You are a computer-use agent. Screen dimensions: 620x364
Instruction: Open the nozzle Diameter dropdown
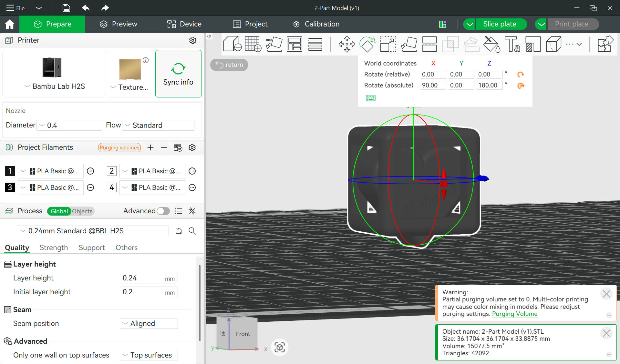[x=69, y=125]
